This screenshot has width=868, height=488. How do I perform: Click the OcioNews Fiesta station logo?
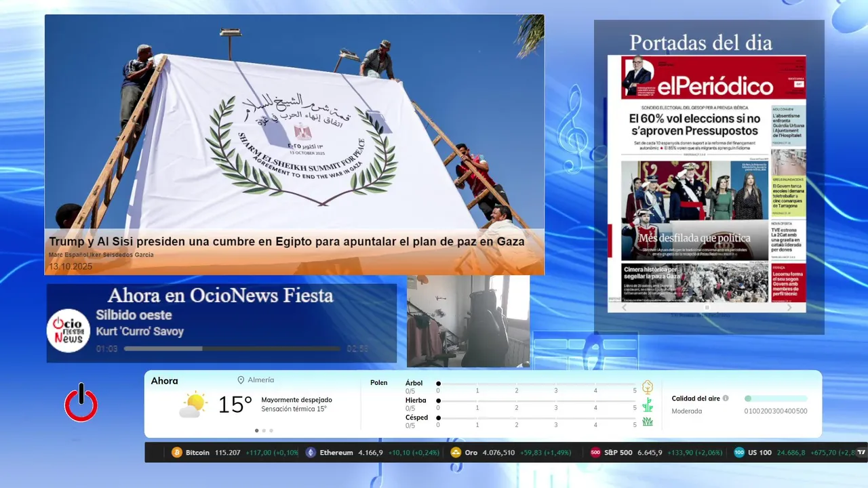(x=68, y=331)
